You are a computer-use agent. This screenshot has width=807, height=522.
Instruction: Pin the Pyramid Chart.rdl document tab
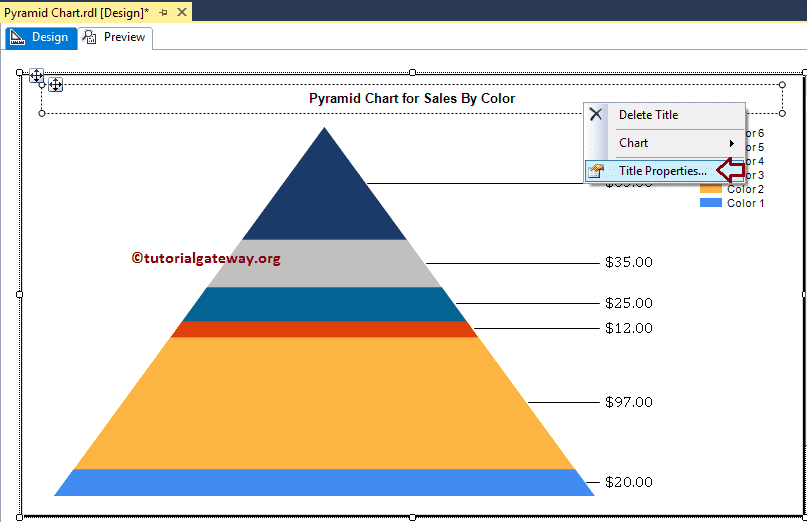[x=164, y=12]
